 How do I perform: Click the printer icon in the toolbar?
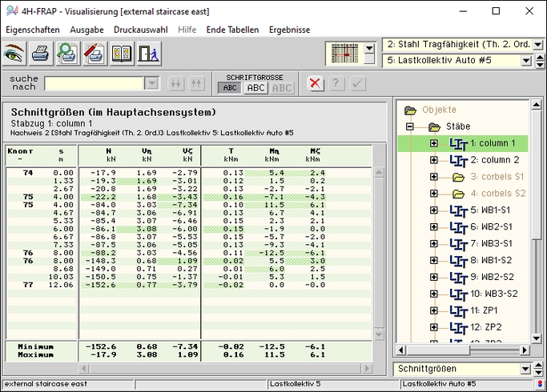[x=42, y=54]
